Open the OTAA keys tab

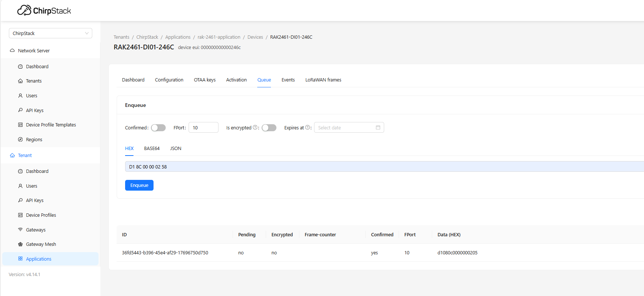click(x=205, y=80)
